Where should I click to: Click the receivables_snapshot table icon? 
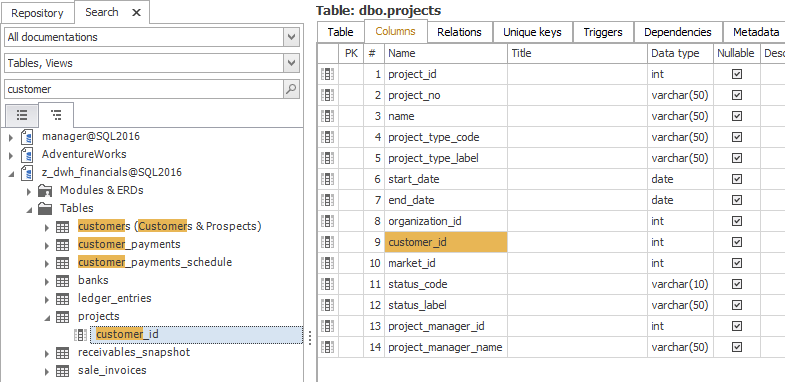[63, 353]
